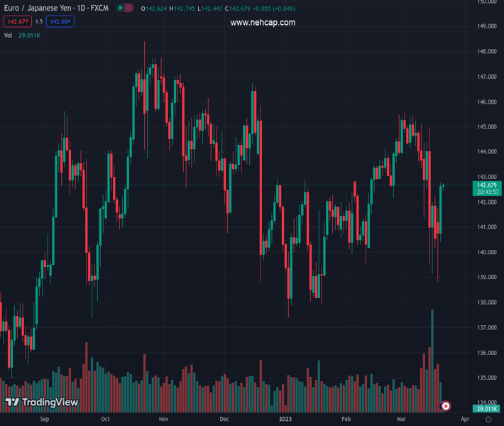Open chart settings gear icon
This screenshot has height=426, width=504.
click(488, 420)
